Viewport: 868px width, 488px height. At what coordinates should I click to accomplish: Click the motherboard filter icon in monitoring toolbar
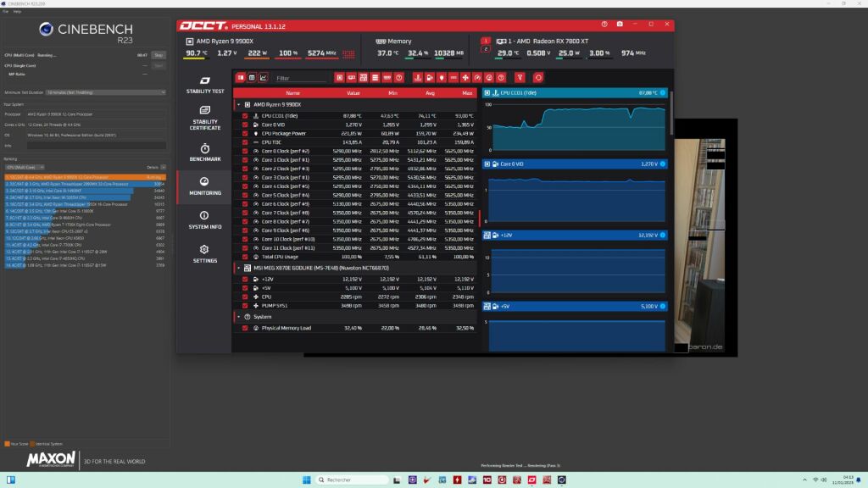click(x=363, y=78)
